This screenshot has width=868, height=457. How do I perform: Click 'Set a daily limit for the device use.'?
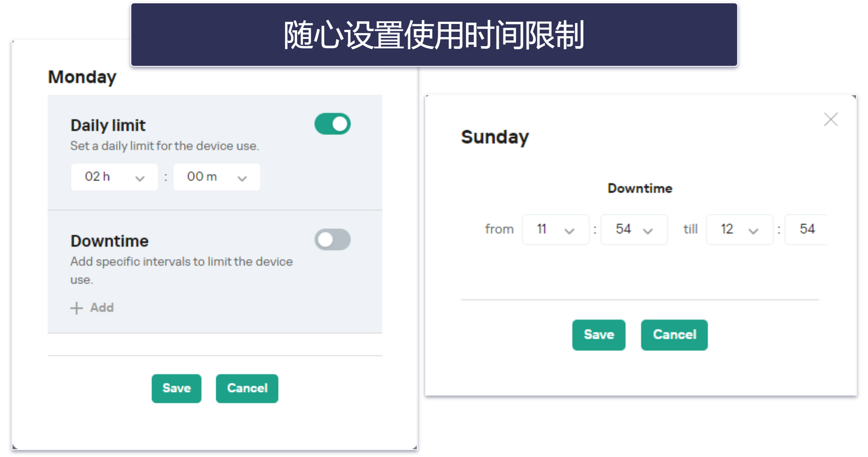click(165, 146)
